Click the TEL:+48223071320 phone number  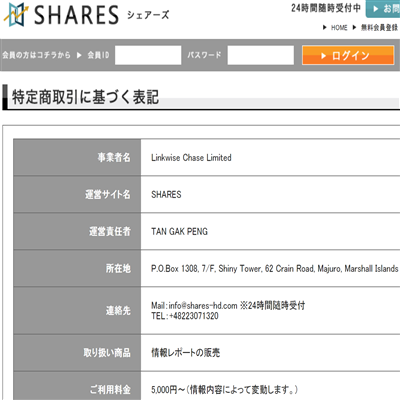coord(185,316)
